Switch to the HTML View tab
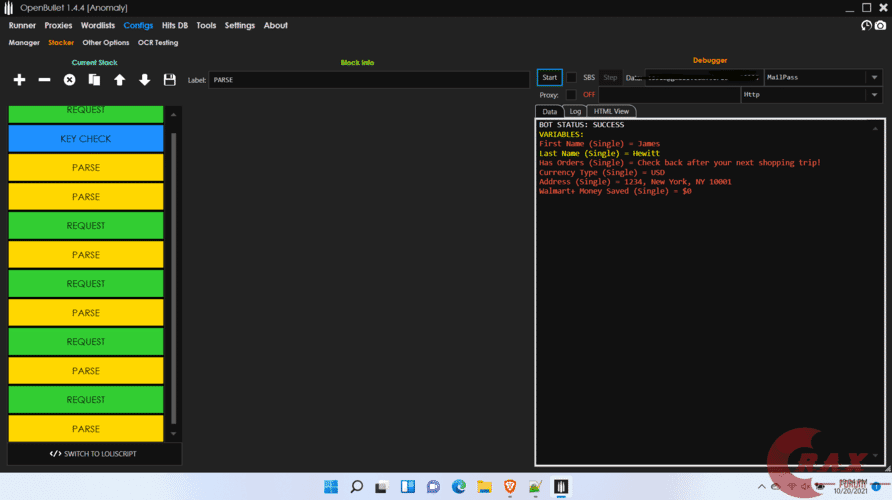This screenshot has height=500, width=892. pyautogui.click(x=611, y=111)
